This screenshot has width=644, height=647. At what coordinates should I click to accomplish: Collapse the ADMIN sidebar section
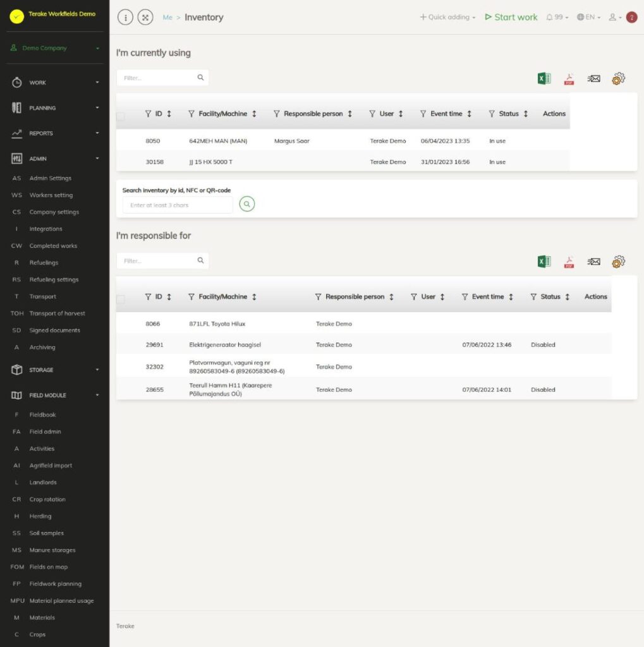55,159
